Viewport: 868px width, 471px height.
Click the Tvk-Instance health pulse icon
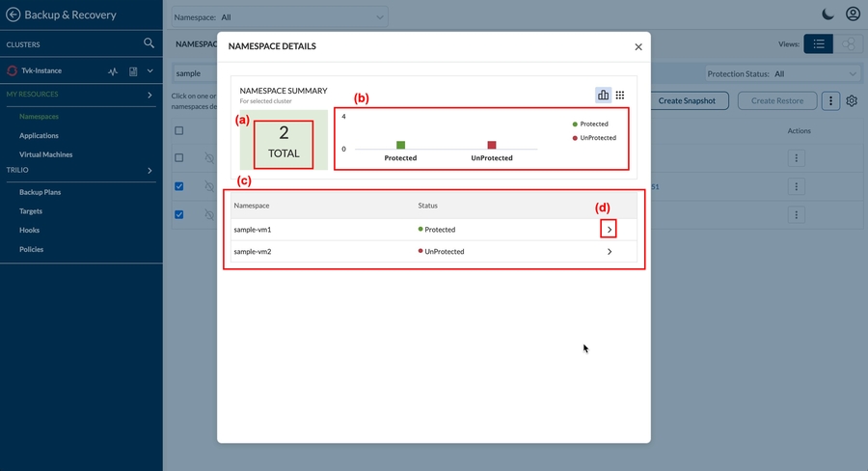[113, 71]
